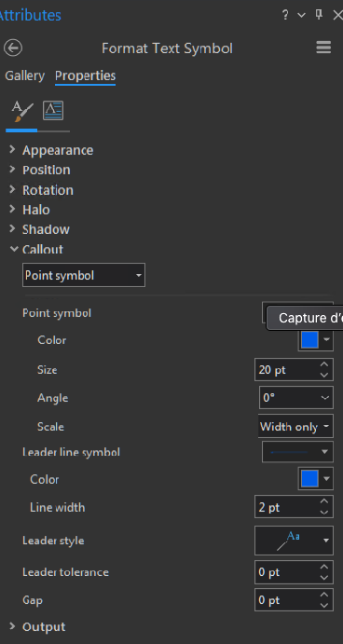This screenshot has width=343, height=644.
Task: Open the pane options chevron icon
Action: [x=301, y=15]
